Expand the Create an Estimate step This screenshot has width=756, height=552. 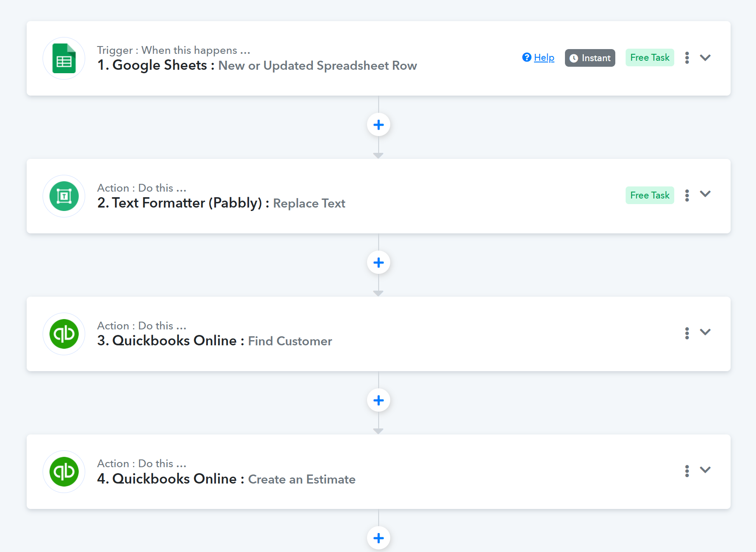click(x=705, y=470)
